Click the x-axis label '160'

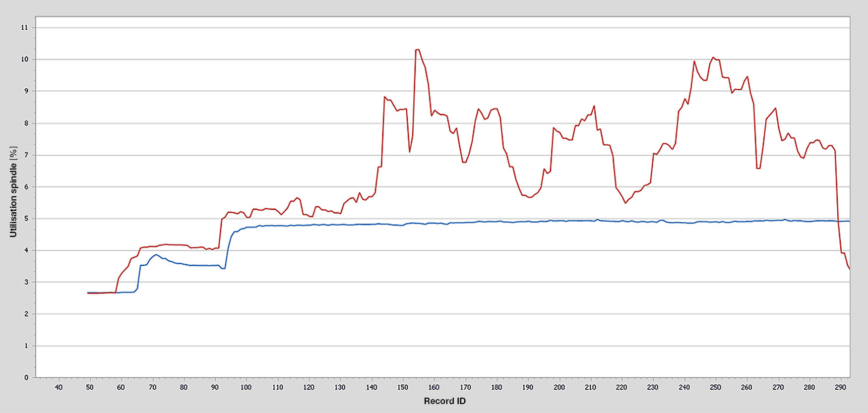tap(434, 387)
